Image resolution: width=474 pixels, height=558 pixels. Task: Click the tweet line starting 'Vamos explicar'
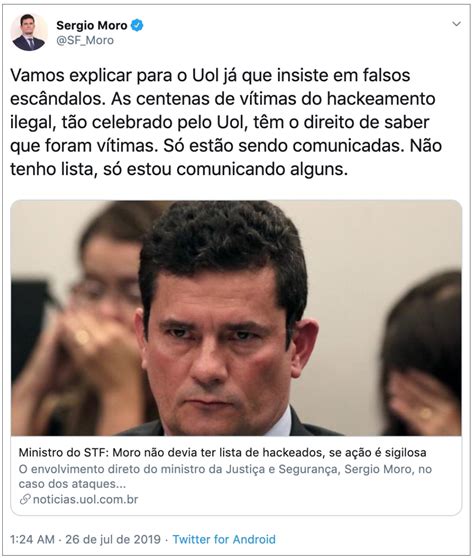[x=210, y=75]
